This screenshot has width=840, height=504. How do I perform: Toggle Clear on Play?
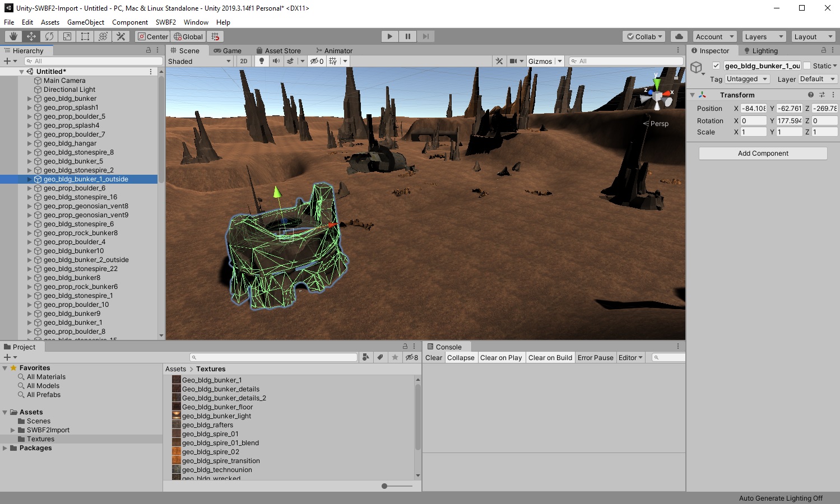pyautogui.click(x=501, y=357)
